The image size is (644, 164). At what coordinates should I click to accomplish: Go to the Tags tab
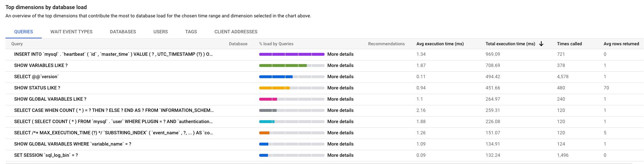(191, 32)
